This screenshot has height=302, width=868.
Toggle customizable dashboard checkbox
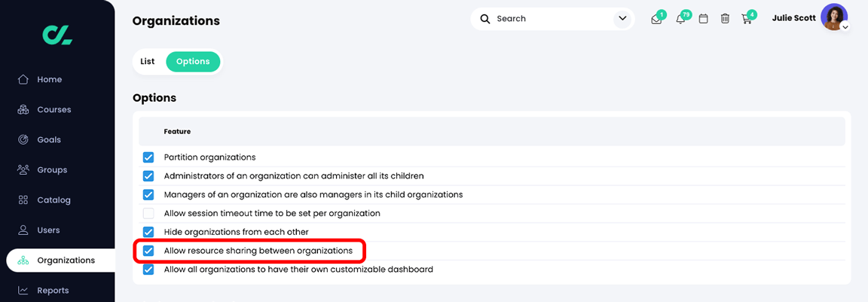(148, 270)
